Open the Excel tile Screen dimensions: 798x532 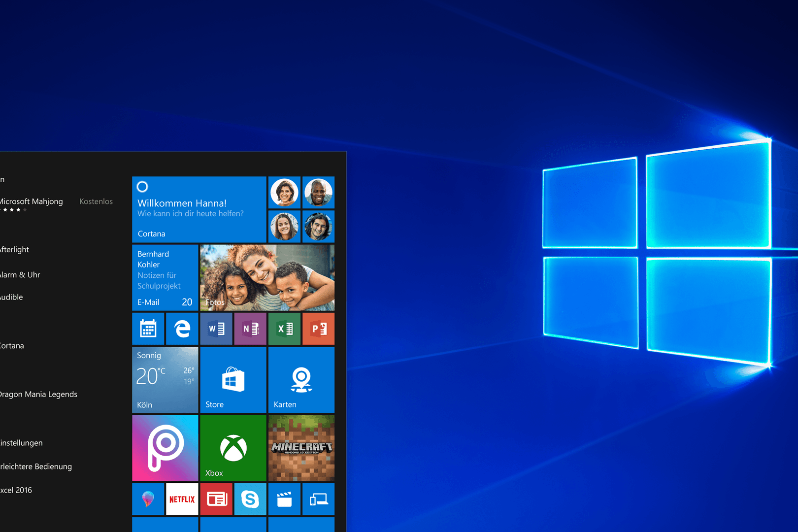[x=284, y=329]
